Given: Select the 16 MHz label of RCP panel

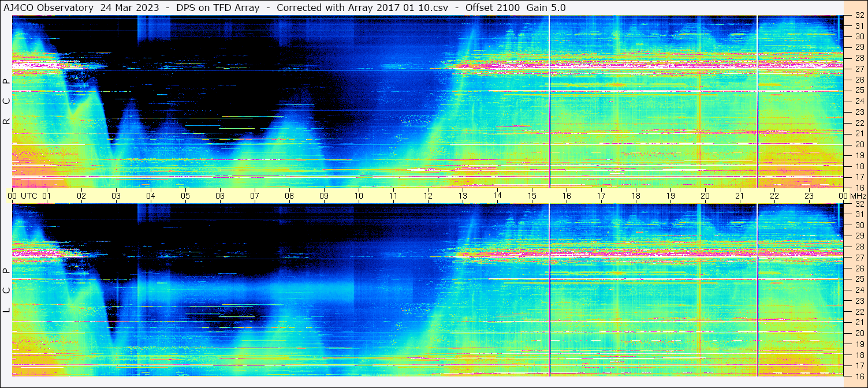Looking at the screenshot, I should (x=859, y=188).
